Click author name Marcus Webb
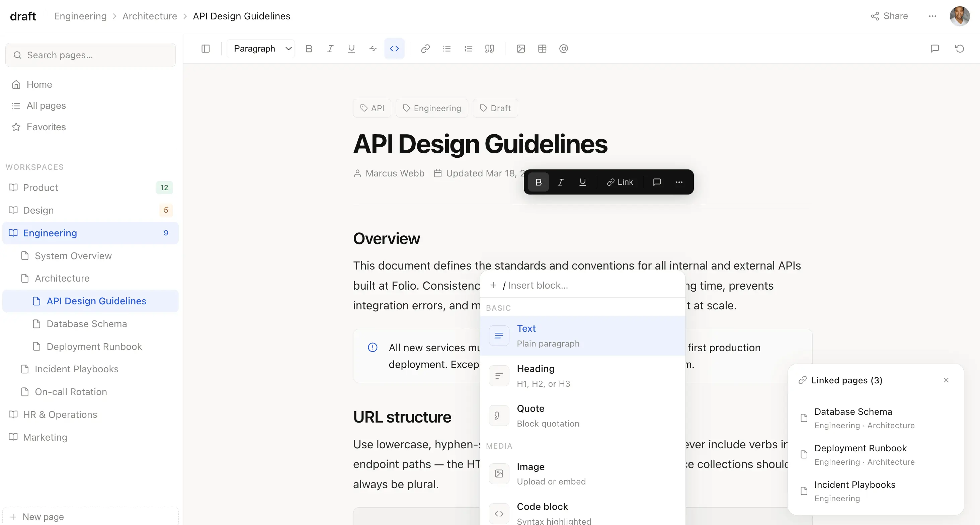Viewport: 980px width, 525px height. (x=395, y=173)
